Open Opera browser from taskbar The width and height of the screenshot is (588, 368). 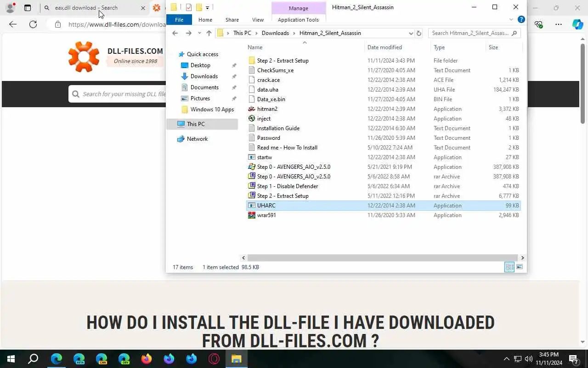[214, 359]
